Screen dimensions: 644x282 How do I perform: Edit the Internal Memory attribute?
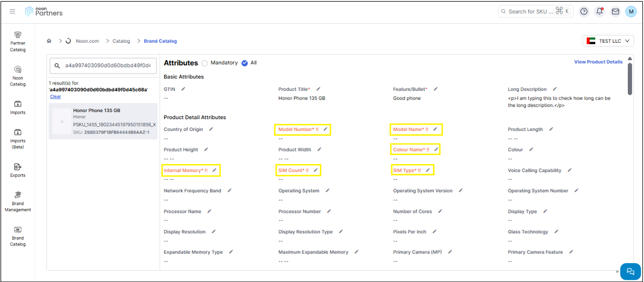(214, 170)
